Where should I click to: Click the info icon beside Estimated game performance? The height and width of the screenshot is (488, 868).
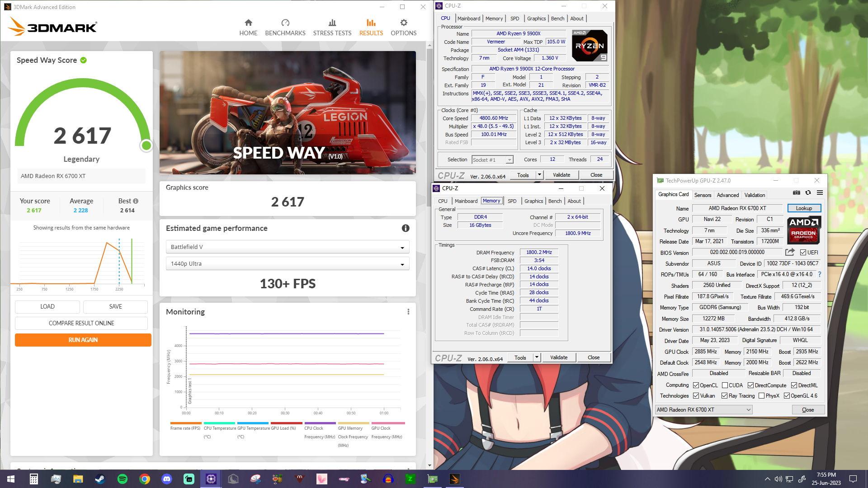point(406,228)
